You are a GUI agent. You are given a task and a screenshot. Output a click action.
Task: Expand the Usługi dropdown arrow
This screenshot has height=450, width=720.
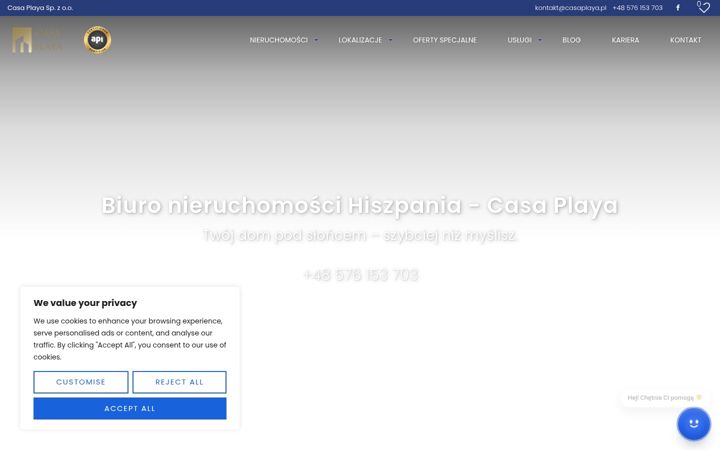coord(540,40)
